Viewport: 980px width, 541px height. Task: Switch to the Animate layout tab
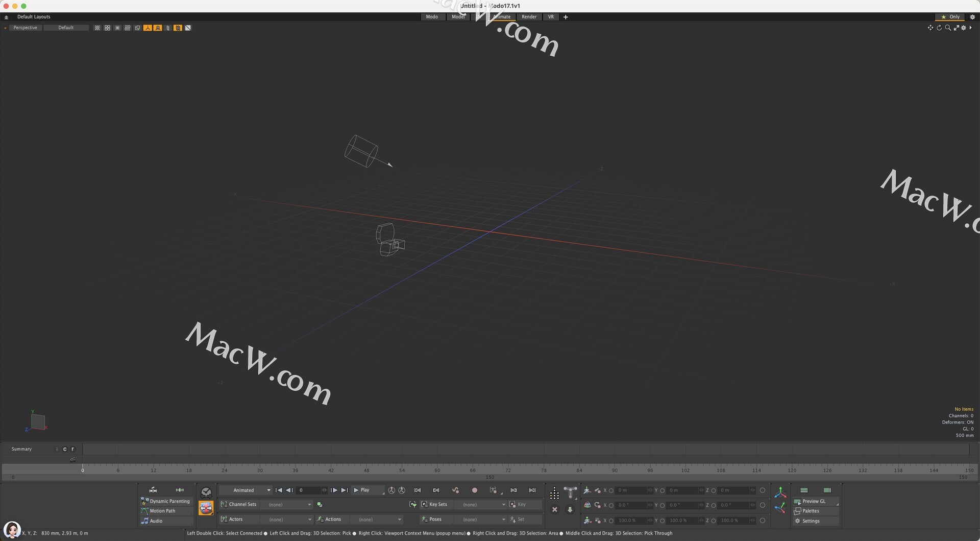pos(502,17)
